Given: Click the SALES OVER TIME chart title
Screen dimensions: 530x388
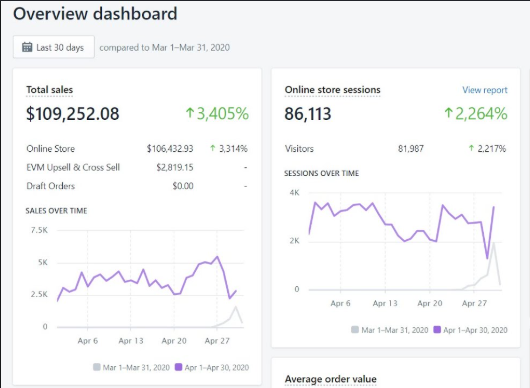Looking at the screenshot, I should [56, 211].
